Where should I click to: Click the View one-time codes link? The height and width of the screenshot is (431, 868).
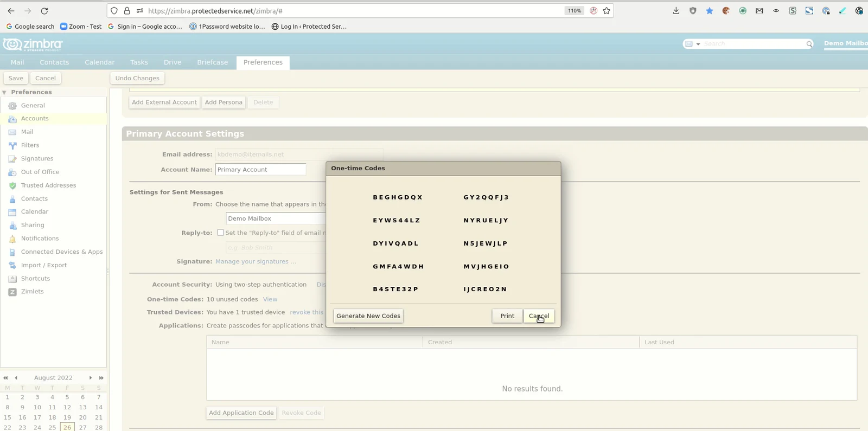(x=270, y=299)
